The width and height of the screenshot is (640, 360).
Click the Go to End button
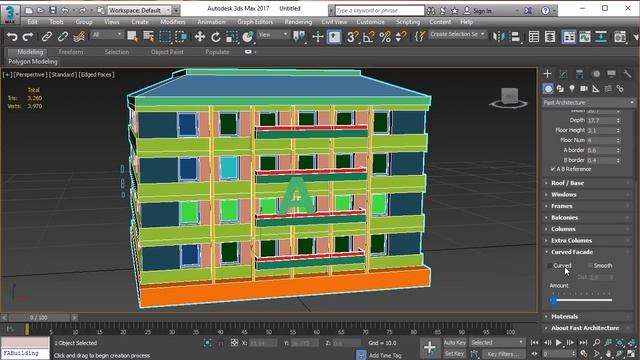[583, 342]
